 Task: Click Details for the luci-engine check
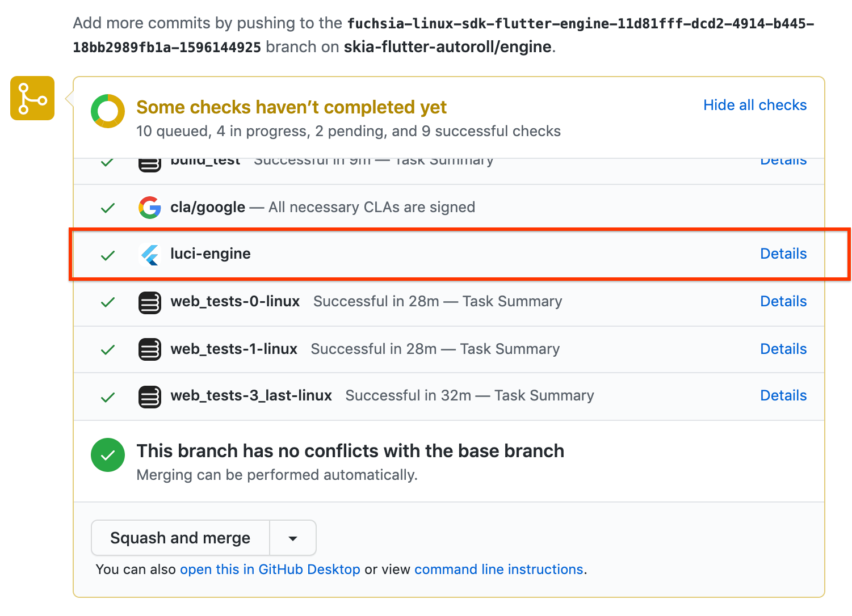pos(783,254)
